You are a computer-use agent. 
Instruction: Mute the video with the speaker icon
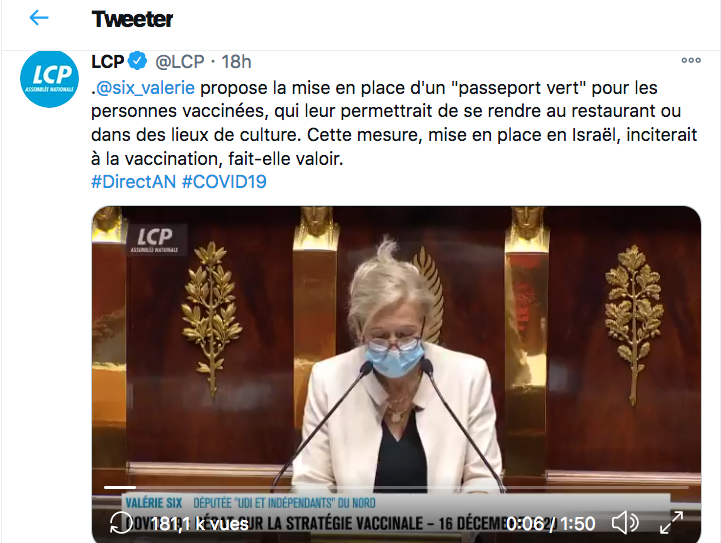pyautogui.click(x=625, y=523)
